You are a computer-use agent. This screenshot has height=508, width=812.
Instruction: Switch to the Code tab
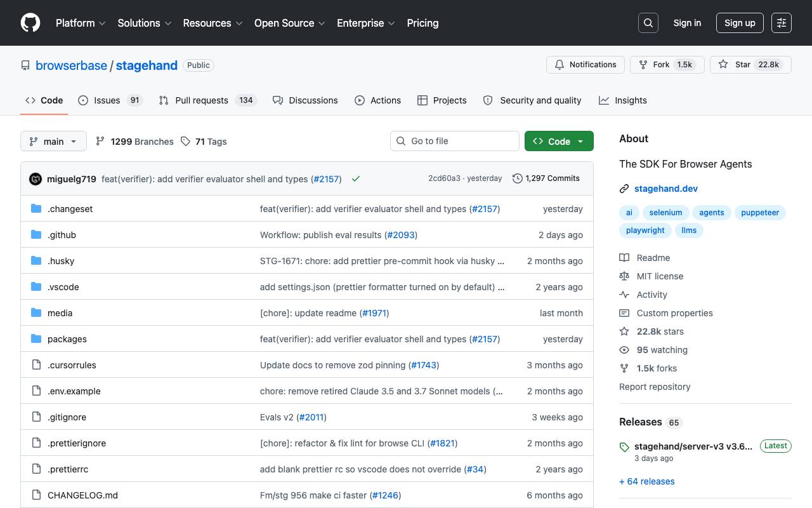click(x=44, y=100)
